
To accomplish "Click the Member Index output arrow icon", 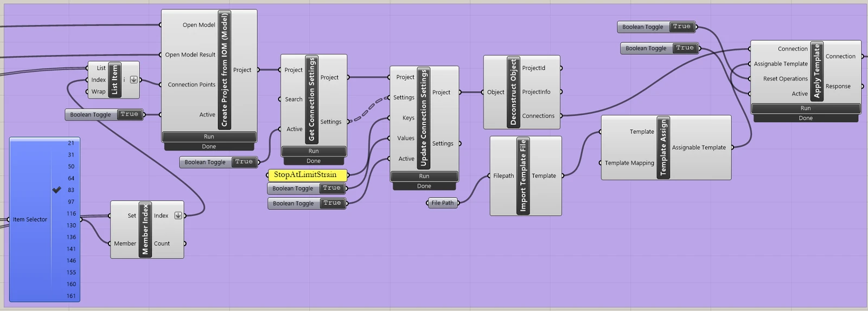I will coord(178,216).
